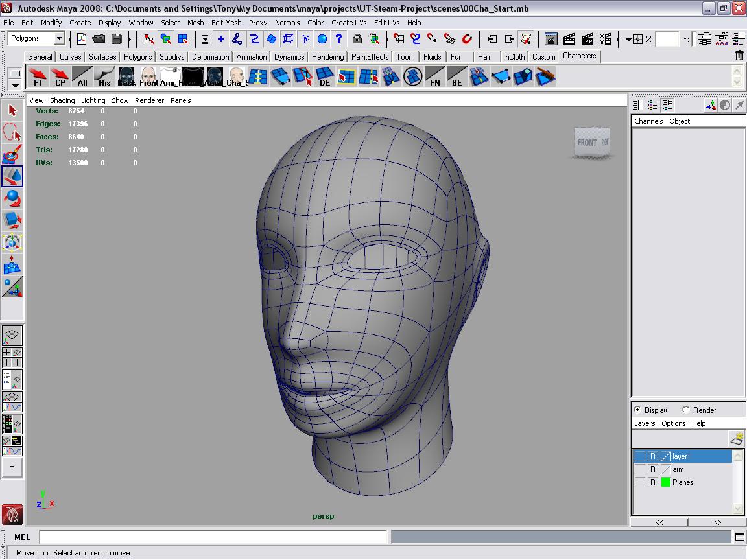Click the FN shelf button

[434, 76]
